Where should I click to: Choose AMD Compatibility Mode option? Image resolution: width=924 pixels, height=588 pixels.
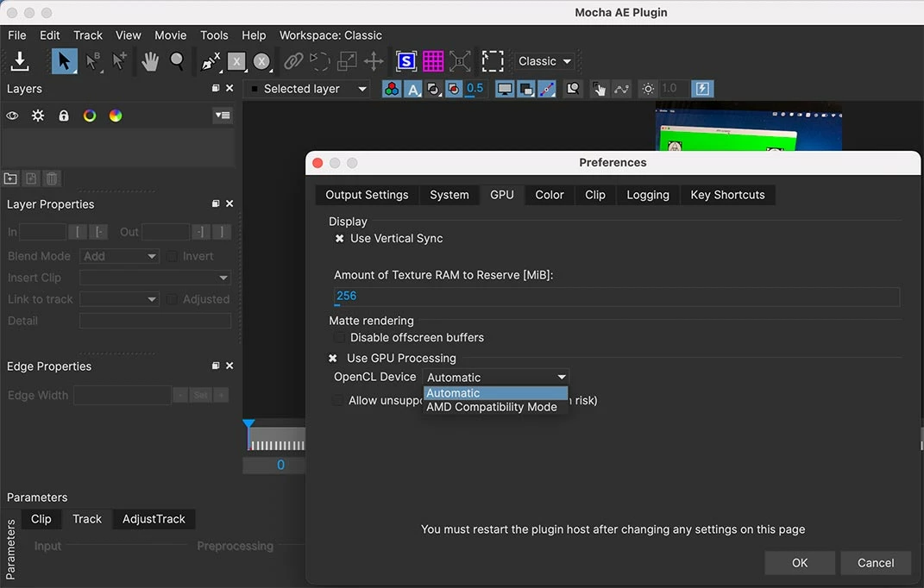pyautogui.click(x=495, y=407)
